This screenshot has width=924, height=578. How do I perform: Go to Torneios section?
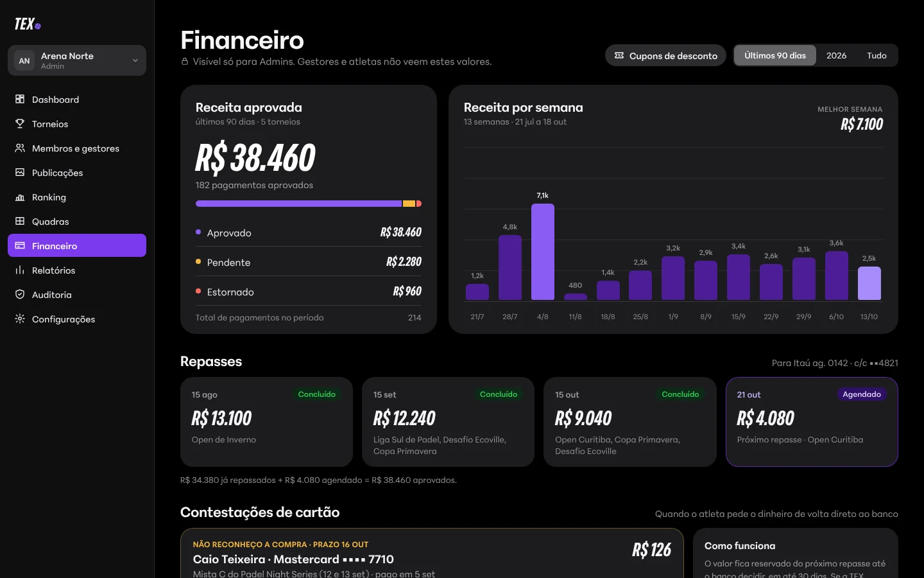(77, 124)
